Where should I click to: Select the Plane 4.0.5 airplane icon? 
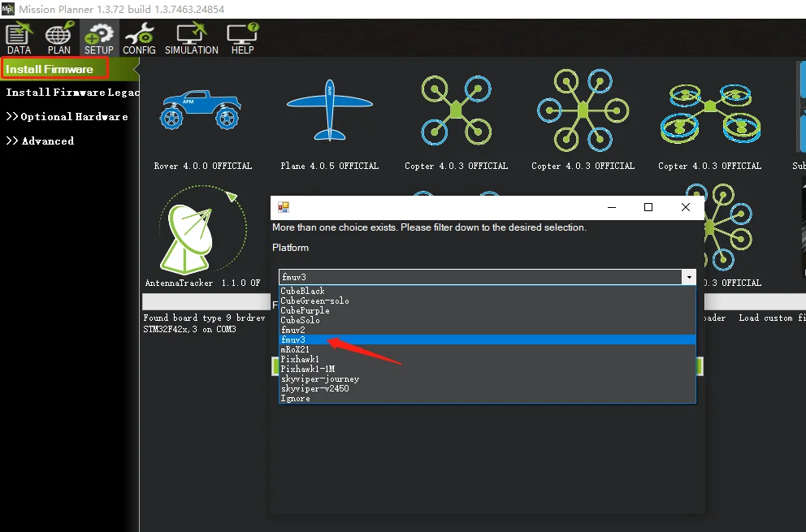coord(330,110)
